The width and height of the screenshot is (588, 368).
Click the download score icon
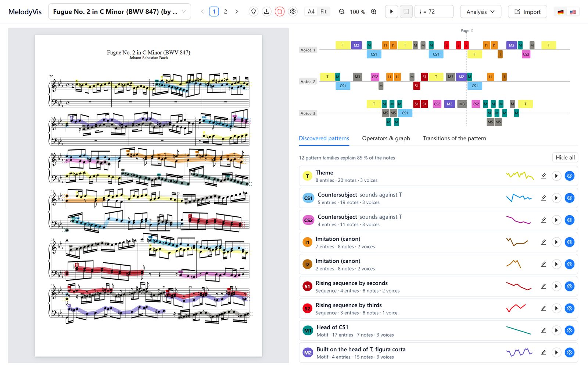point(266,11)
